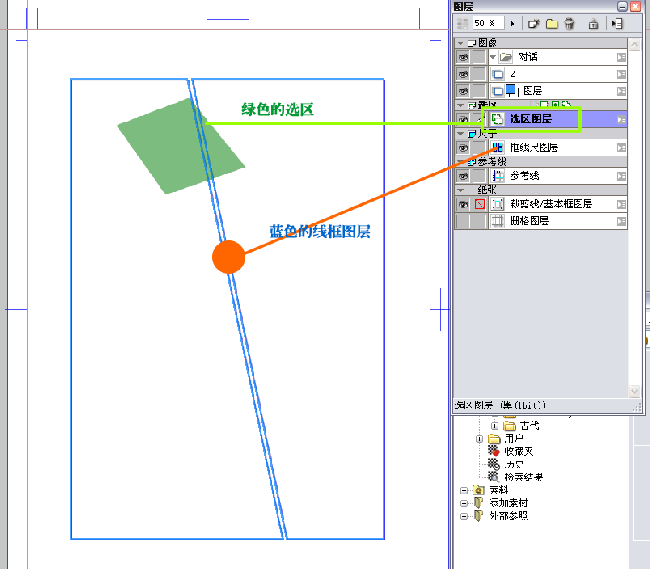Screen dimensions: 650x569
Task: Click the 对话 folder icon
Action: pyautogui.click(x=506, y=57)
